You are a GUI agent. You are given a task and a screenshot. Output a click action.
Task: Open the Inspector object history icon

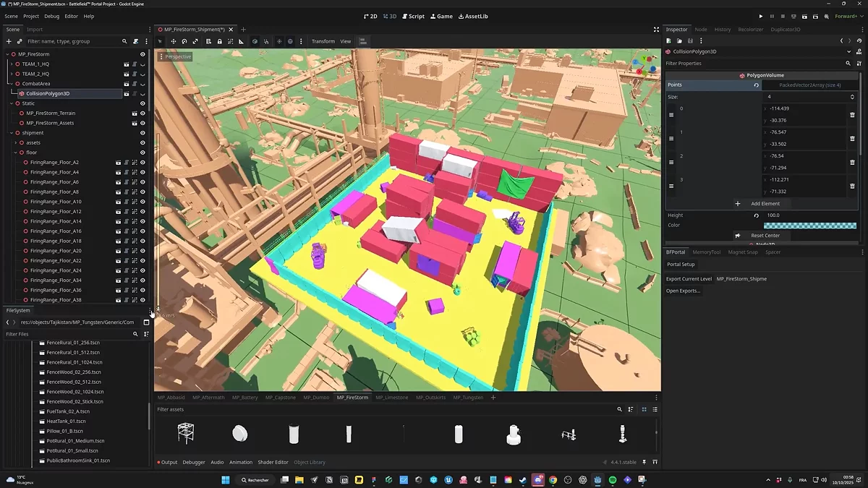[x=859, y=41]
